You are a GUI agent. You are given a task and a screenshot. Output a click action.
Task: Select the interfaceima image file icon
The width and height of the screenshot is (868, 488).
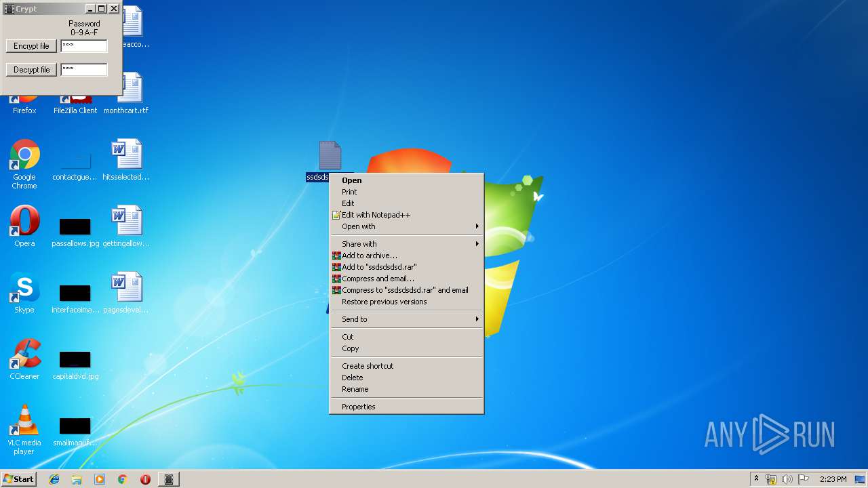point(75,298)
